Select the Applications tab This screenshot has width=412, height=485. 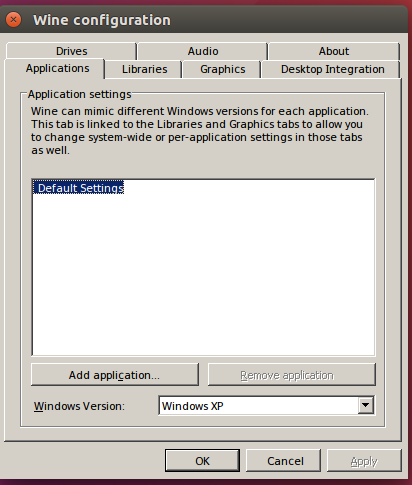tap(55, 68)
